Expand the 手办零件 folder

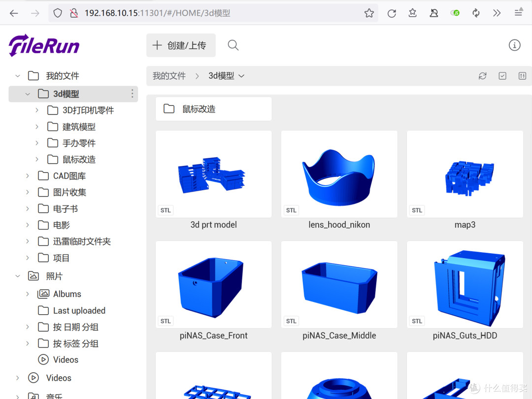point(37,143)
